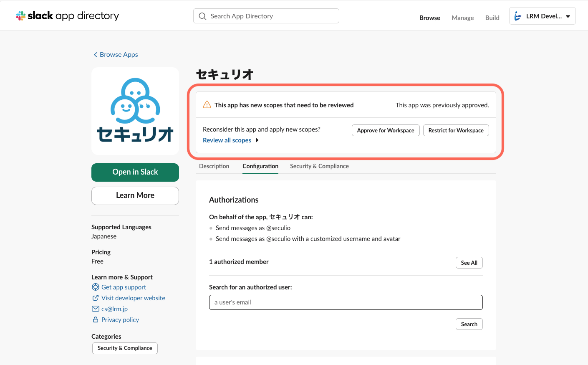Screen dimensions: 588x365
Task: Focus the Search App Directory field
Action: 266,16
